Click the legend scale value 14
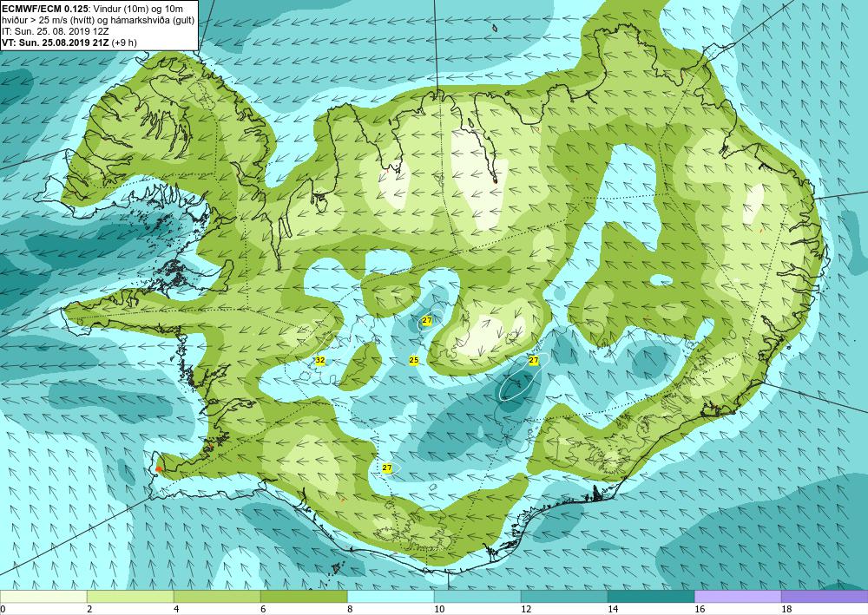This screenshot has height=615, width=868. (x=613, y=610)
